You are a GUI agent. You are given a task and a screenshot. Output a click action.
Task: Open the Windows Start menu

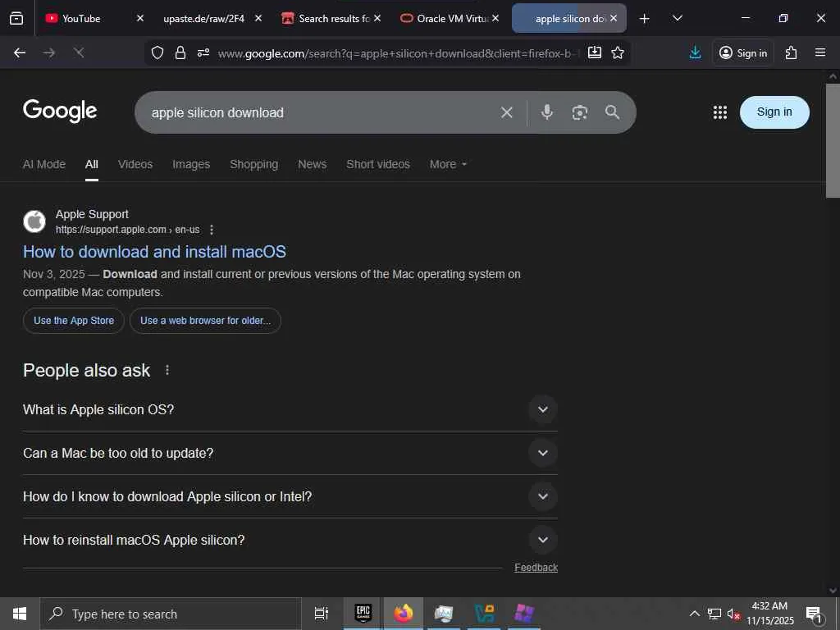click(x=20, y=614)
